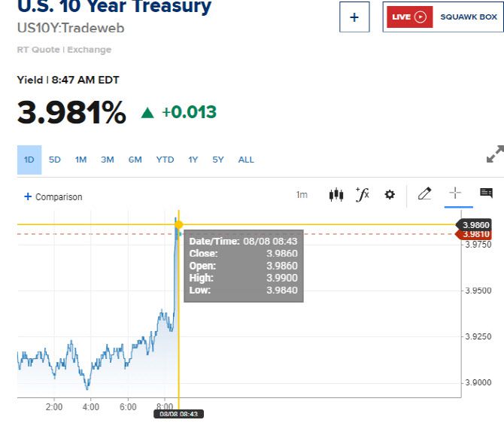Click the yellow 3.9860 price axis label

point(477,224)
